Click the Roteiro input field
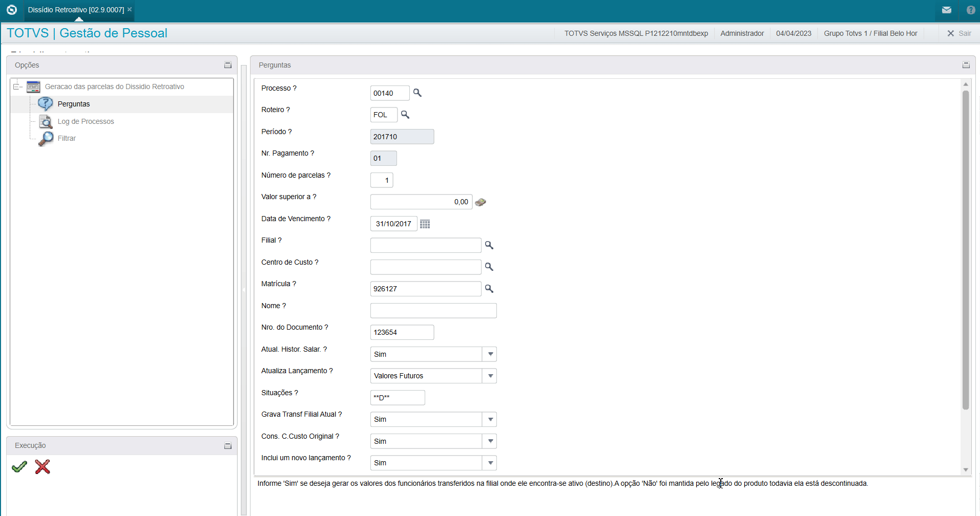Screen dimensions: 980x516 [384, 115]
